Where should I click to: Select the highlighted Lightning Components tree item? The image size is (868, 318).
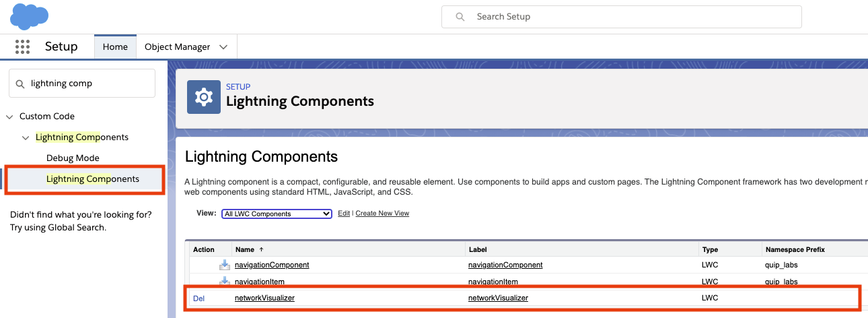tap(93, 179)
